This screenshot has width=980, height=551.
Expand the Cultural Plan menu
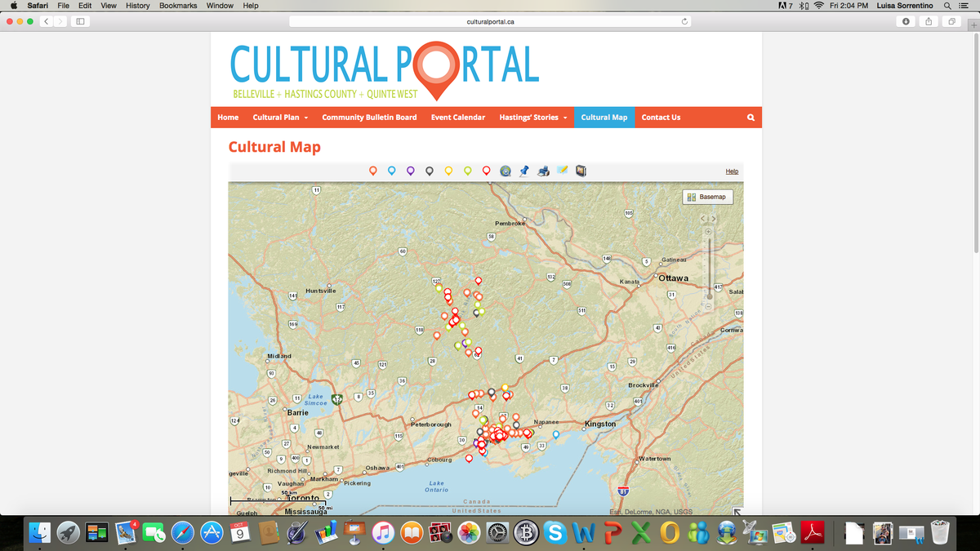[280, 118]
